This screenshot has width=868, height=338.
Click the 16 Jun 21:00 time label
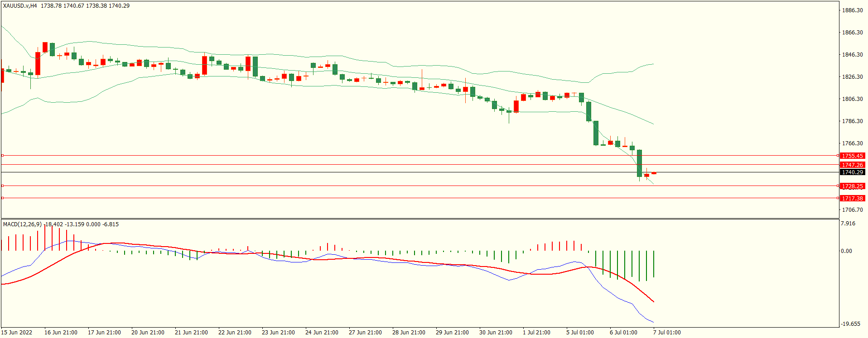pos(61,333)
